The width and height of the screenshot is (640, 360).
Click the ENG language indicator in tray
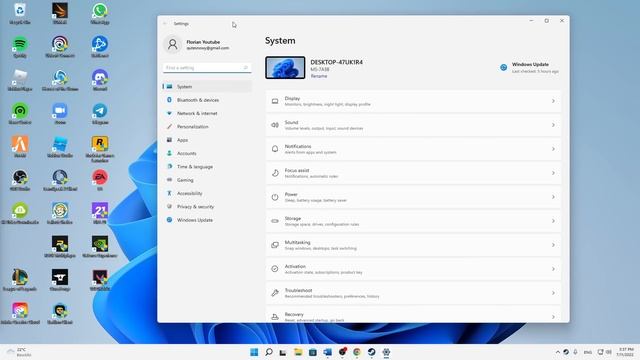(588, 352)
